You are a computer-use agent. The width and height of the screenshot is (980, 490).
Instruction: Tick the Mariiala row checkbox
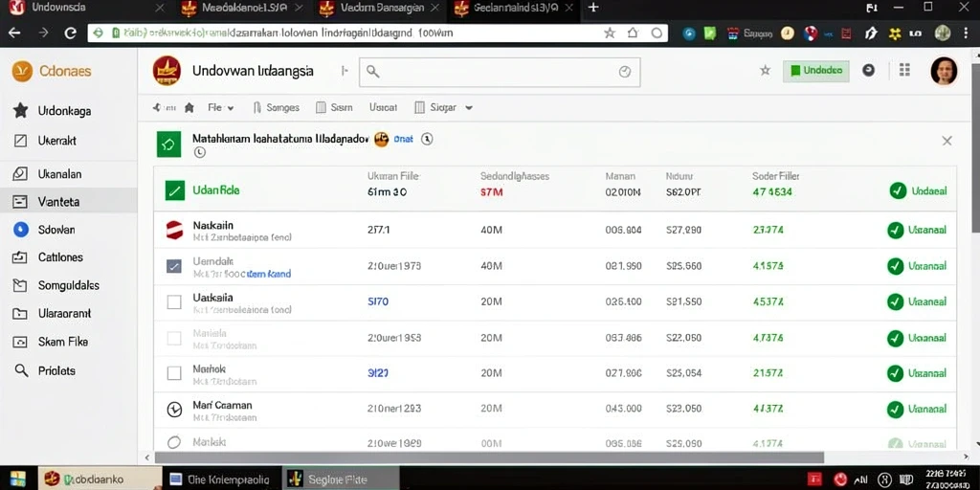pos(174,339)
